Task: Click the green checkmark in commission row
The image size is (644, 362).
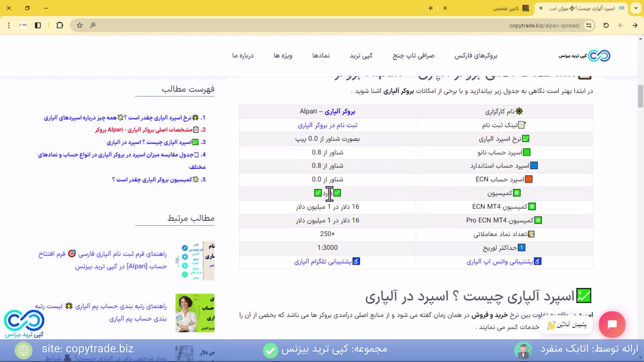Action: click(318, 193)
